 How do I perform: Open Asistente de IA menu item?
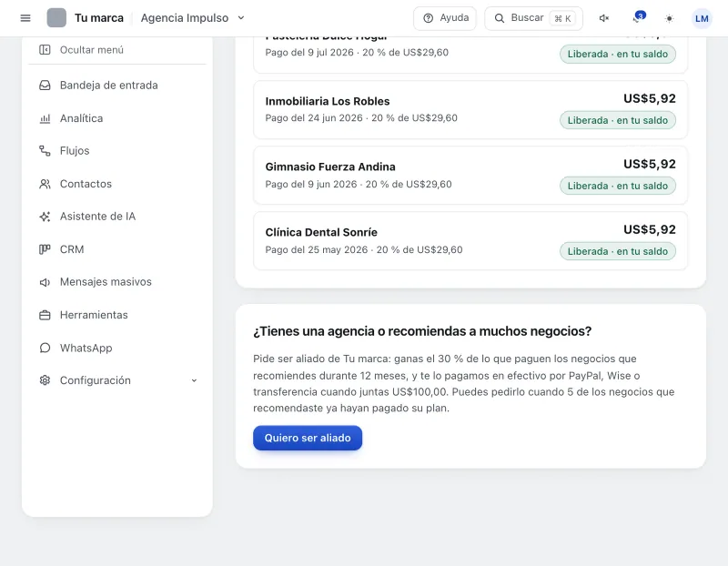(x=117, y=217)
